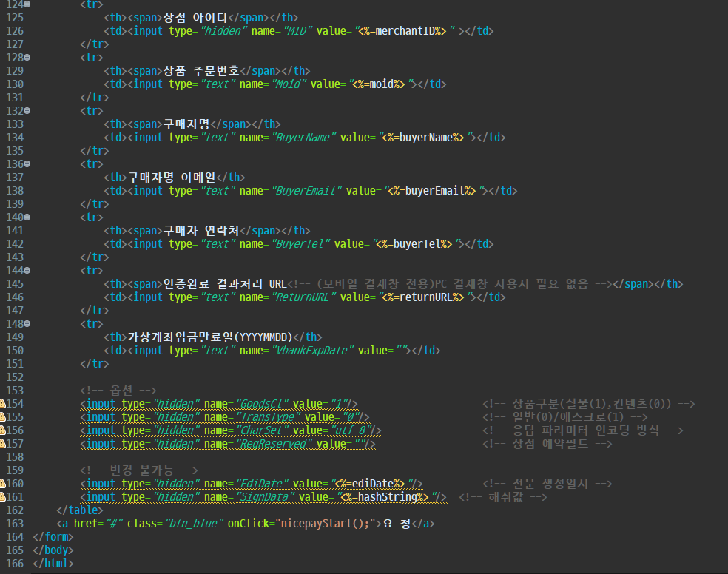
Task: Place cursor on "EdiDate" name value
Action: (263, 484)
